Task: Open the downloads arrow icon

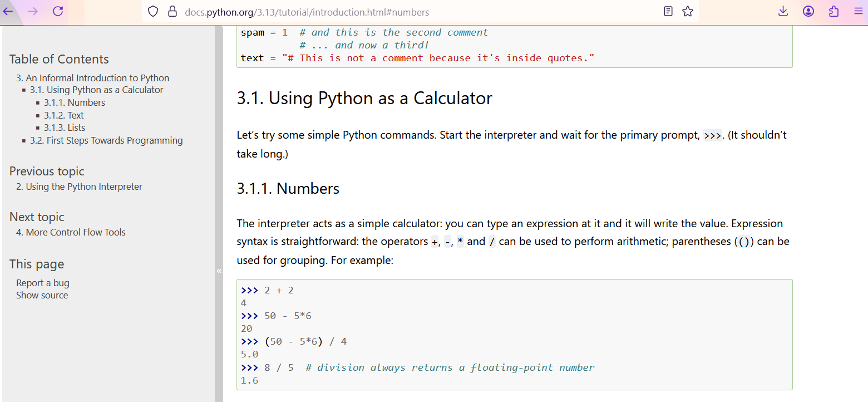Action: tap(783, 11)
